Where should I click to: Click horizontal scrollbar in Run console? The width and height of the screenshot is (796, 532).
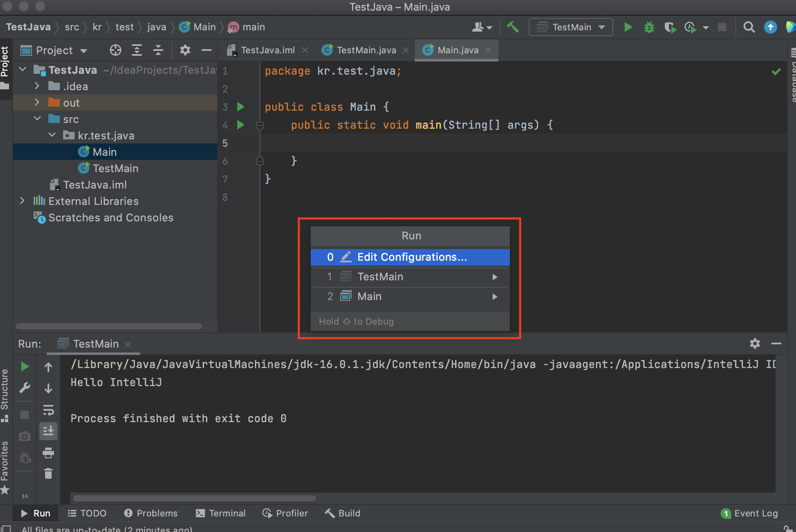click(194, 498)
